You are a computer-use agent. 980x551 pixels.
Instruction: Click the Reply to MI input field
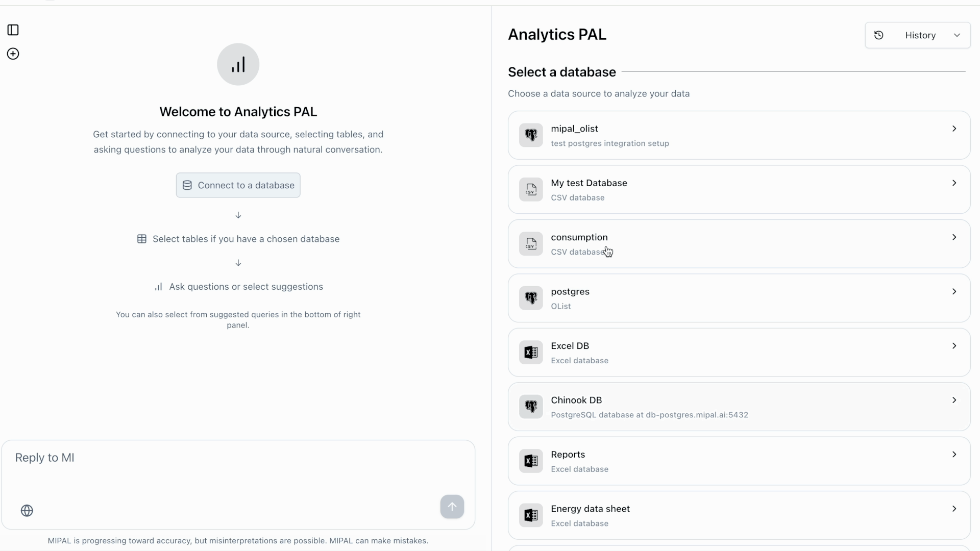(x=204, y=458)
